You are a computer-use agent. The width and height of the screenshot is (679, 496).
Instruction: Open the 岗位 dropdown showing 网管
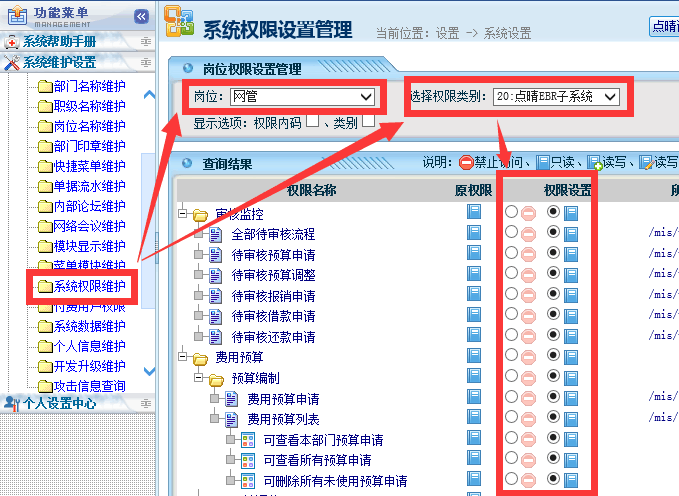point(301,97)
